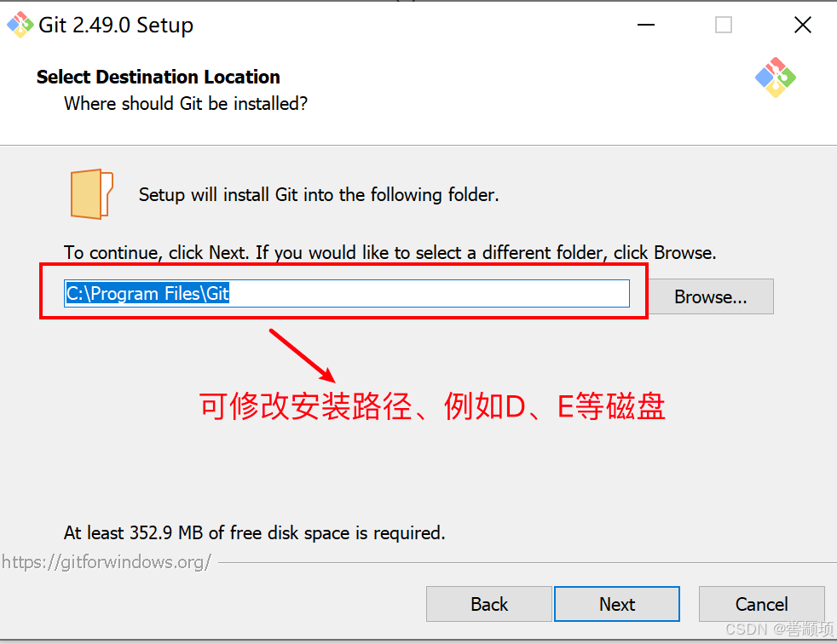The image size is (837, 644).
Task: Open the gitforwindows.org link
Action: click(x=107, y=562)
